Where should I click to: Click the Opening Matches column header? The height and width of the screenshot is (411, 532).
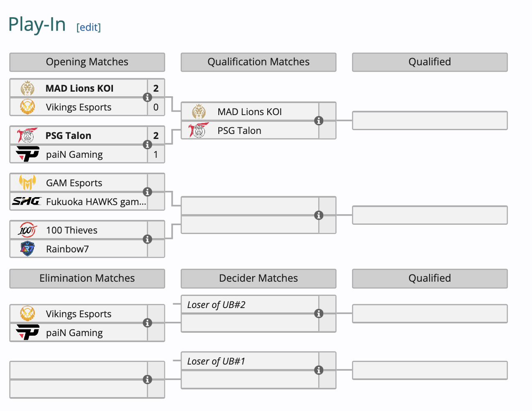87,62
